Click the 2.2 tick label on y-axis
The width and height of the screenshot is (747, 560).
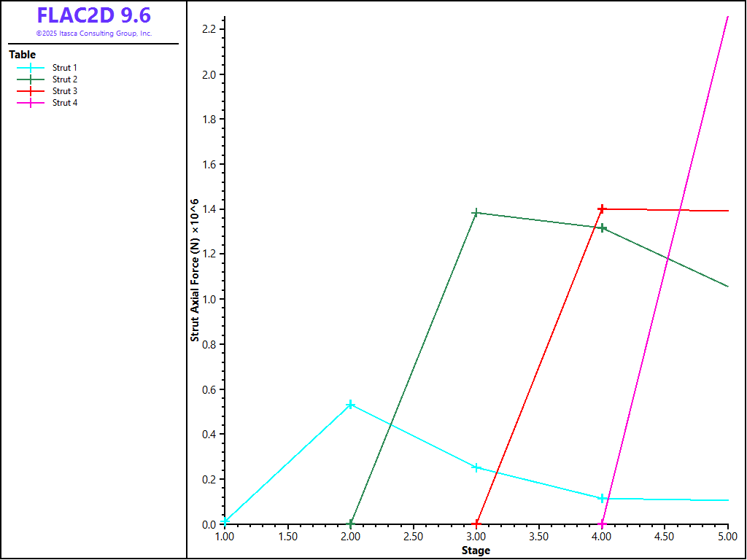pyautogui.click(x=210, y=29)
